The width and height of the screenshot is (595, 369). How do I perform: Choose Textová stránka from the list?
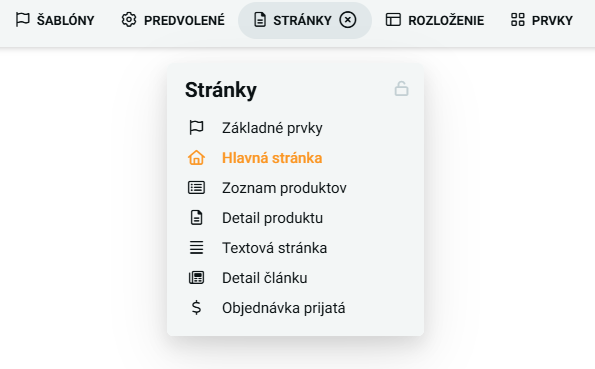274,248
